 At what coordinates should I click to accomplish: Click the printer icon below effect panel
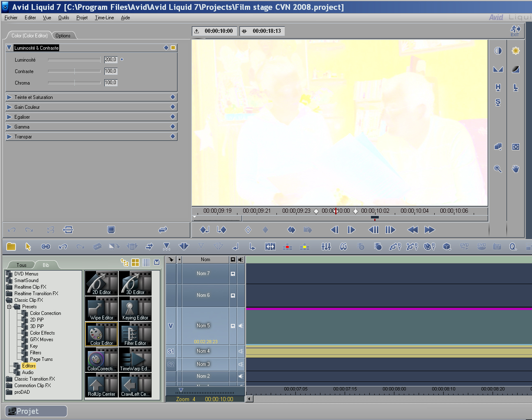68,230
